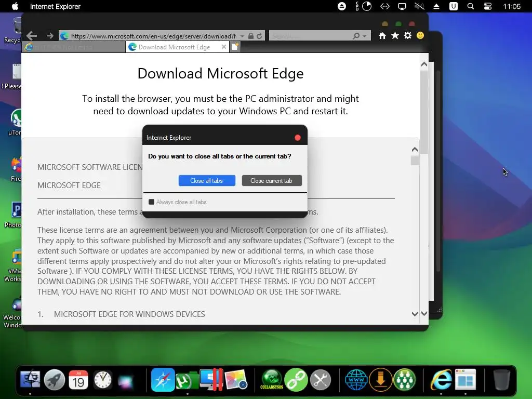Click license box scrollbar down arrow

(415, 314)
